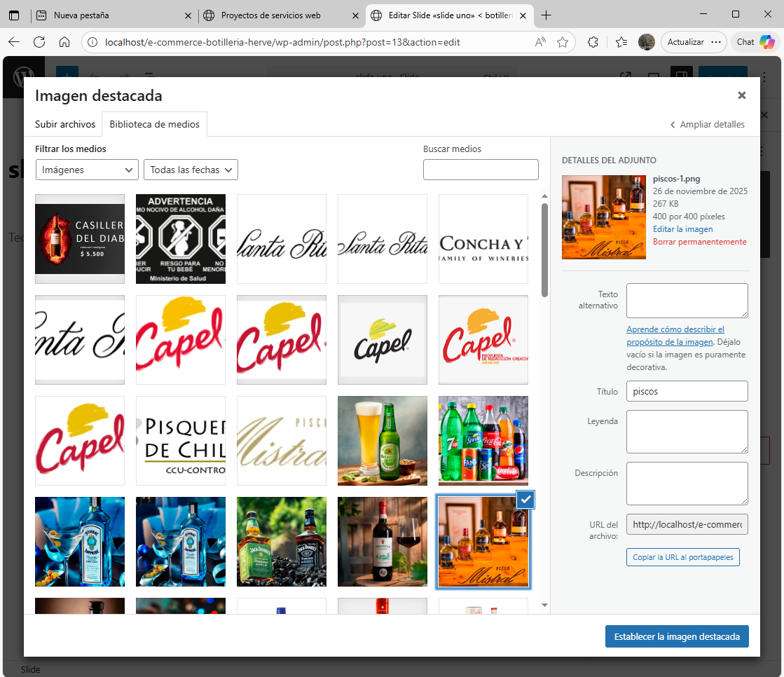Click the Borrar permanentemente link
Screen dimensions: 784x677
pyautogui.click(x=699, y=242)
